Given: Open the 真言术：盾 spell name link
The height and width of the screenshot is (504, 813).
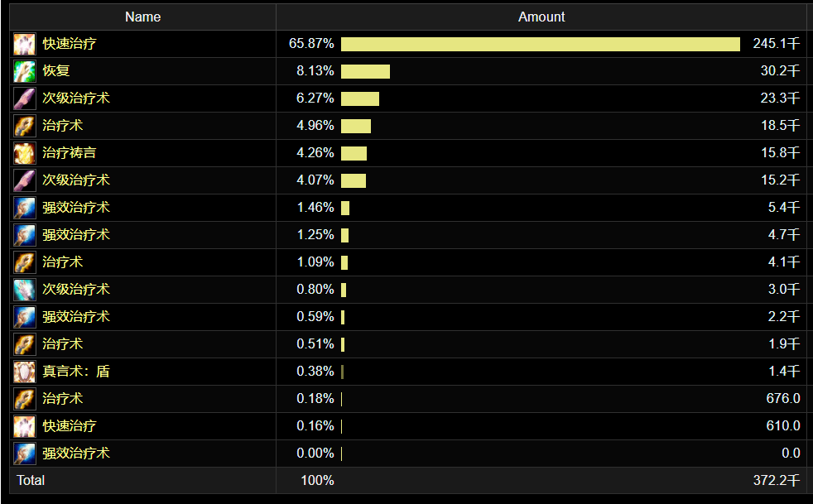Looking at the screenshot, I should pyautogui.click(x=76, y=372).
